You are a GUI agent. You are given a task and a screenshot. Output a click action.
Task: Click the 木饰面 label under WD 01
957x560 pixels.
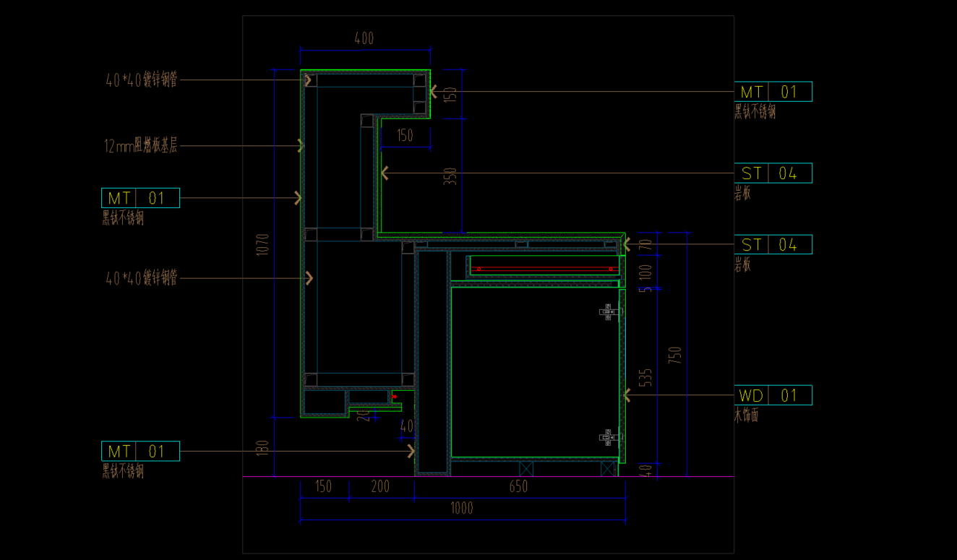[747, 415]
